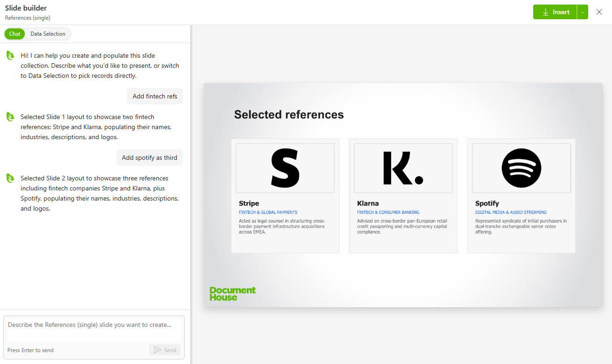Screen dimensions: 612x364
Task: Click the 'Selected Slide 2 layout' reply text
Action: click(99, 193)
